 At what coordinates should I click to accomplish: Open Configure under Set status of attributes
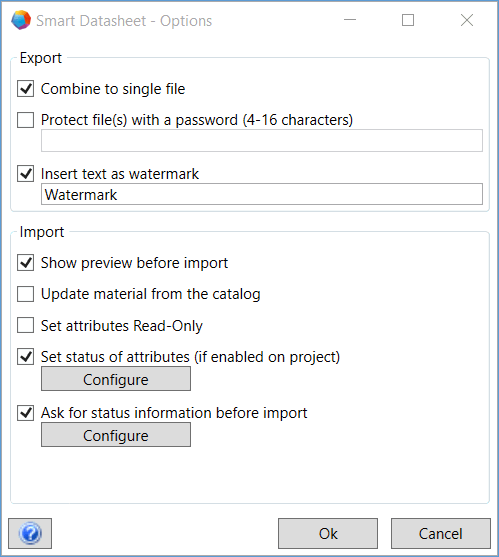tap(116, 379)
